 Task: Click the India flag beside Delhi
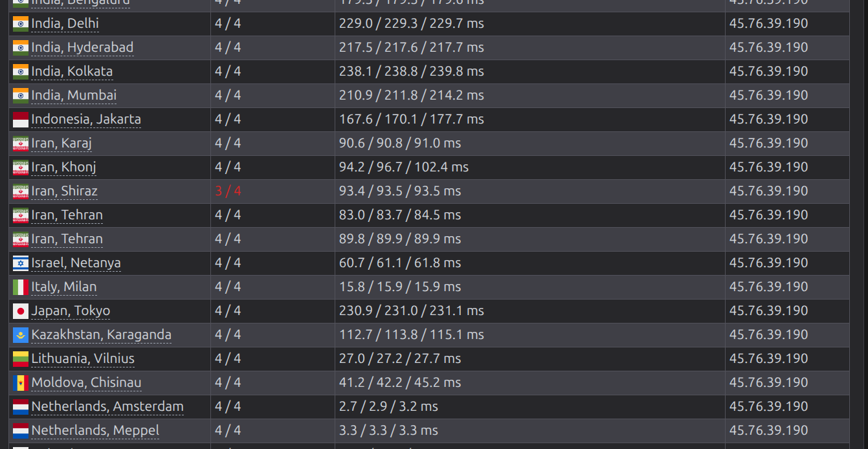[x=21, y=24]
